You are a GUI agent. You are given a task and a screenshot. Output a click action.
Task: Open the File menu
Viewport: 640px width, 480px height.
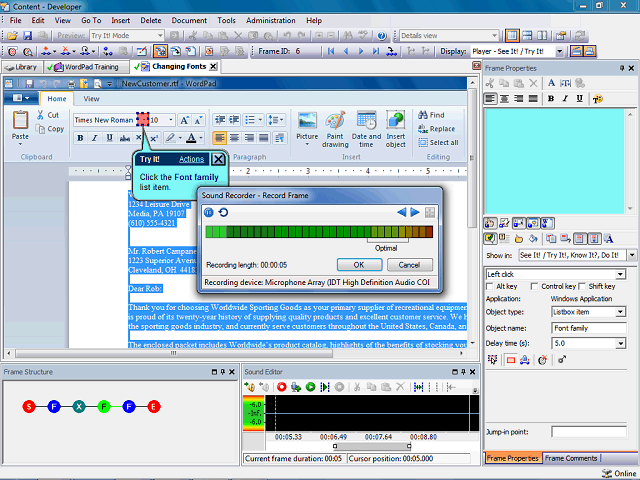tap(16, 20)
